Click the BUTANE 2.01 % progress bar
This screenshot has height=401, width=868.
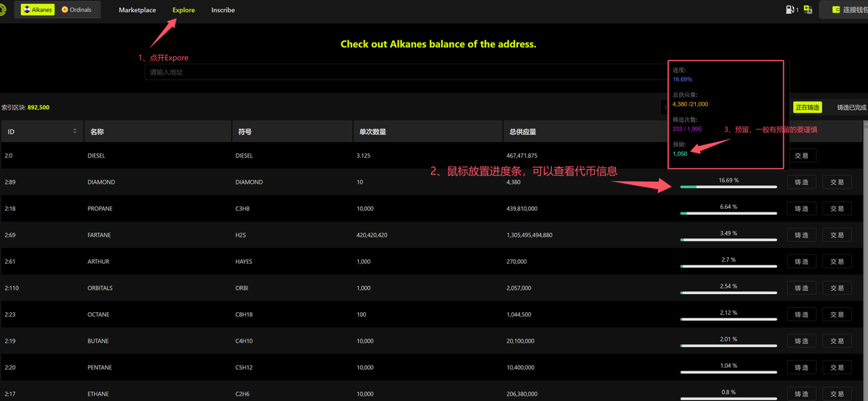[x=728, y=346]
